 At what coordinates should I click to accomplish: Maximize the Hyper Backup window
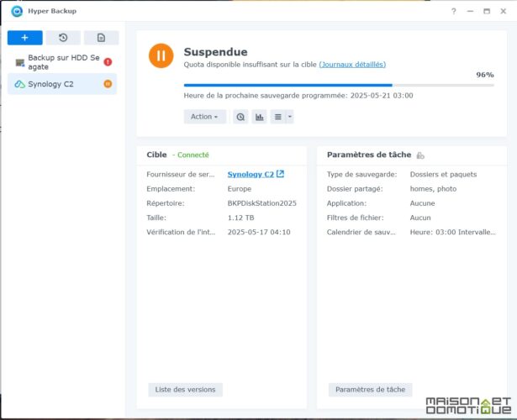click(x=487, y=11)
